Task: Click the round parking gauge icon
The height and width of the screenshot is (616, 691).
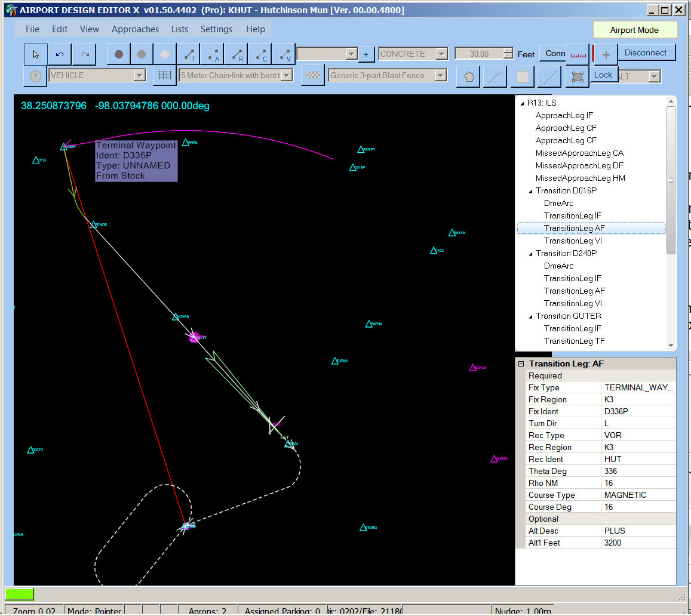Action: click(35, 76)
